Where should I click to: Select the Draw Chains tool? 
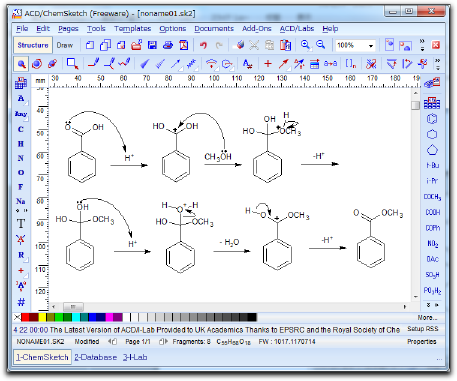pyautogui.click(x=124, y=63)
